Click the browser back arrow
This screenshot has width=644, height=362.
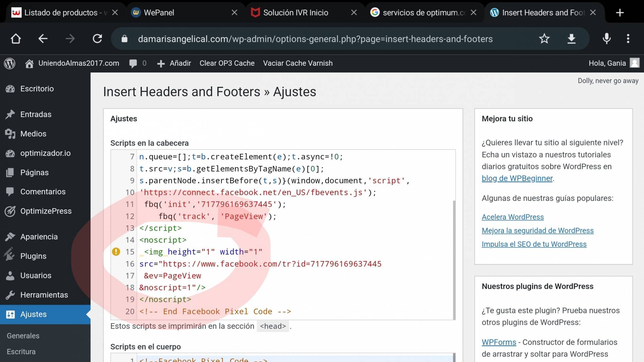43,39
